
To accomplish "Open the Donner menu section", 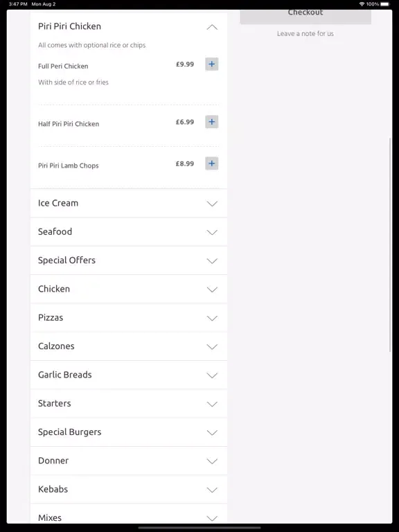I will coord(129,461).
